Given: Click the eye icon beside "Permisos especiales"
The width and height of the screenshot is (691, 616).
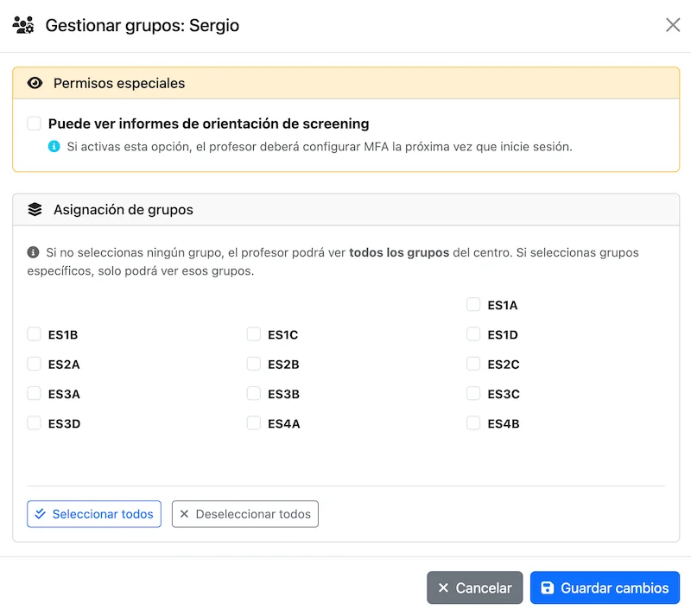Looking at the screenshot, I should click(35, 83).
